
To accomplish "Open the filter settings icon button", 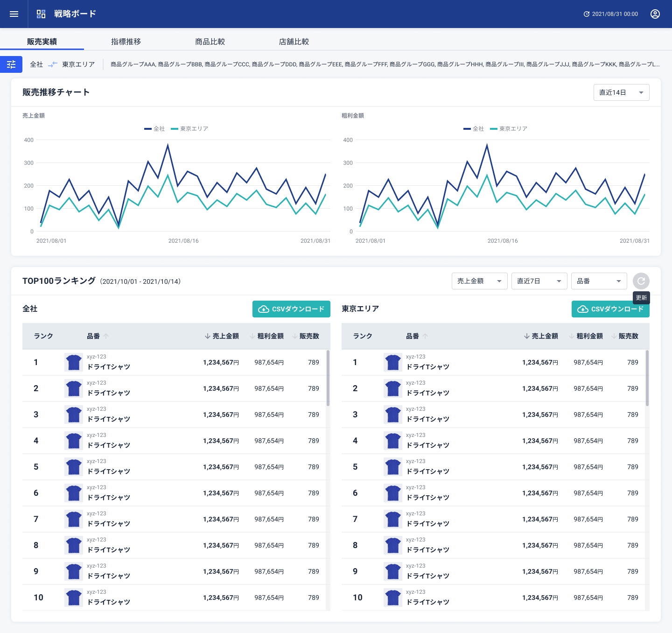I will [x=11, y=64].
